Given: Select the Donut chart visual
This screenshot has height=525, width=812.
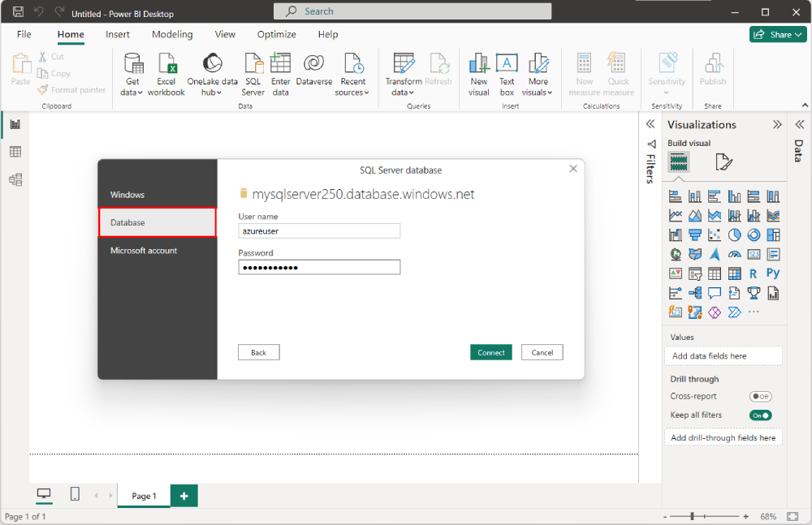Looking at the screenshot, I should click(x=754, y=235).
